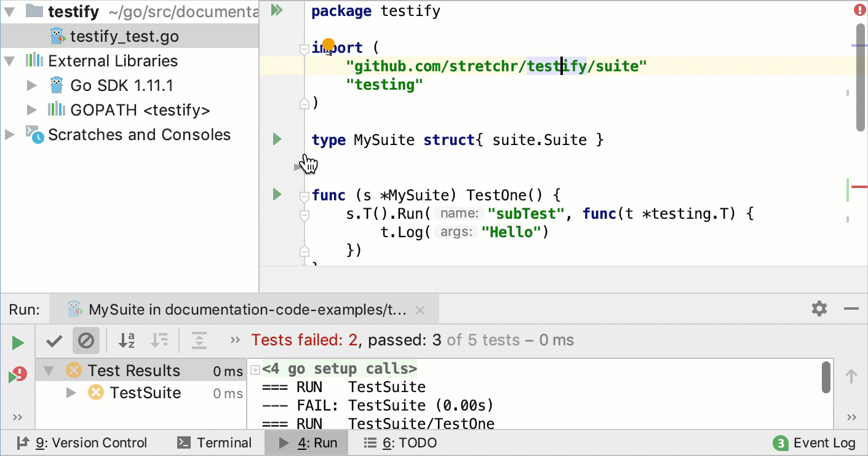
Task: Toggle 'Show Passed' tests filter
Action: pos(54,342)
